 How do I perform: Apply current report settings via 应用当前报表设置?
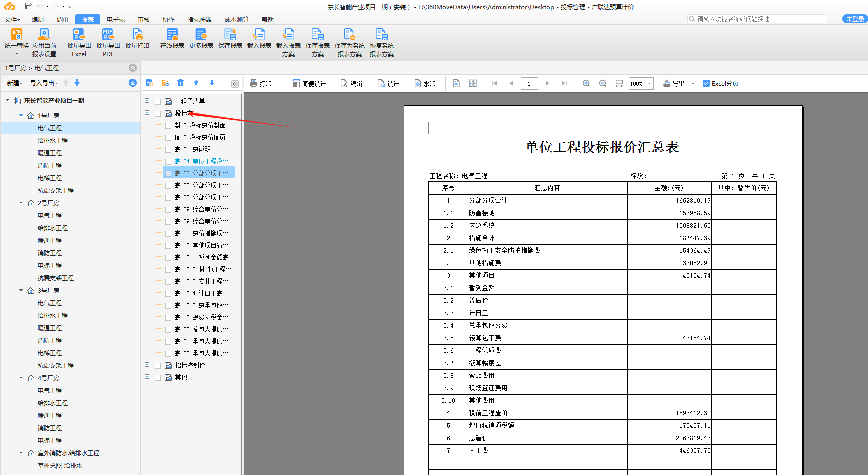44,34
